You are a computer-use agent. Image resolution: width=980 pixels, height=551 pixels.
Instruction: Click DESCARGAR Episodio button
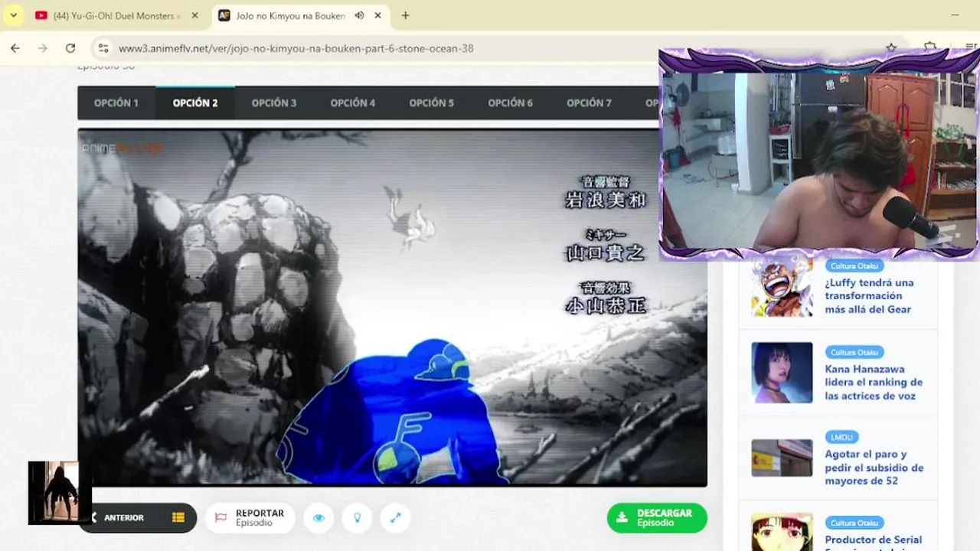(x=657, y=518)
